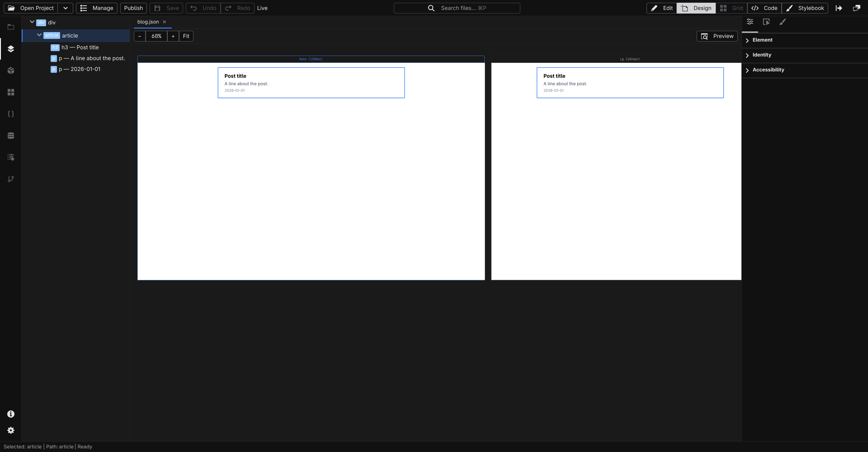The height and width of the screenshot is (452, 868).
Task: Open the git branch sidebar icon
Action: click(x=11, y=179)
